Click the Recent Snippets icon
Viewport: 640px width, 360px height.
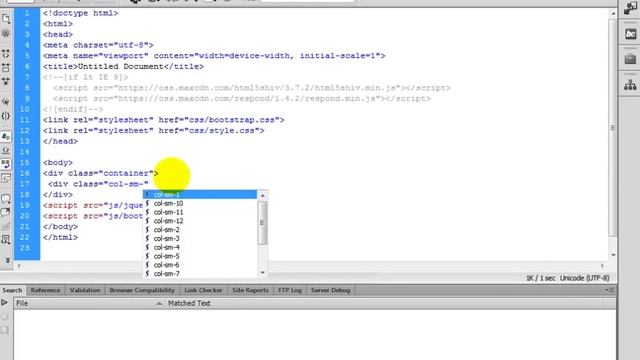coord(6,240)
